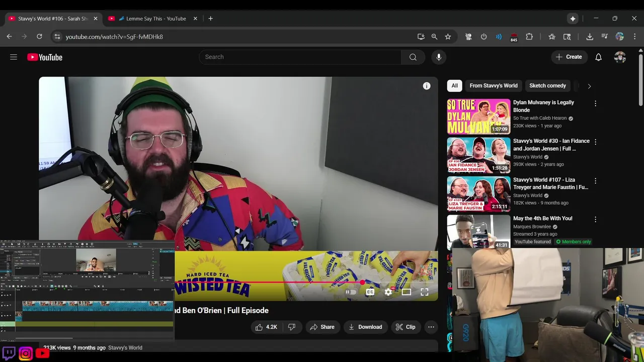Open the notifications bell
644x362 pixels.
point(598,57)
